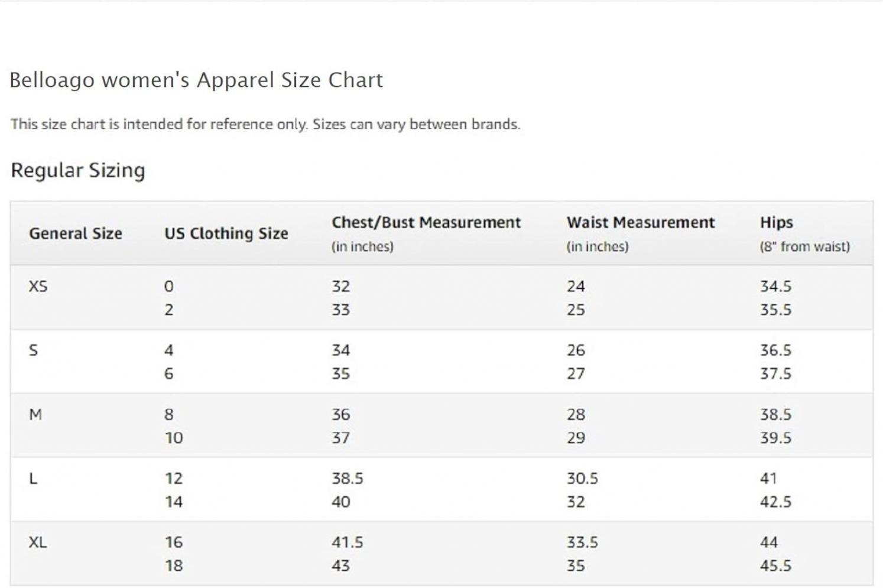This screenshot has height=588, width=883.
Task: Select the Regular Sizing heading
Action: coord(78,171)
